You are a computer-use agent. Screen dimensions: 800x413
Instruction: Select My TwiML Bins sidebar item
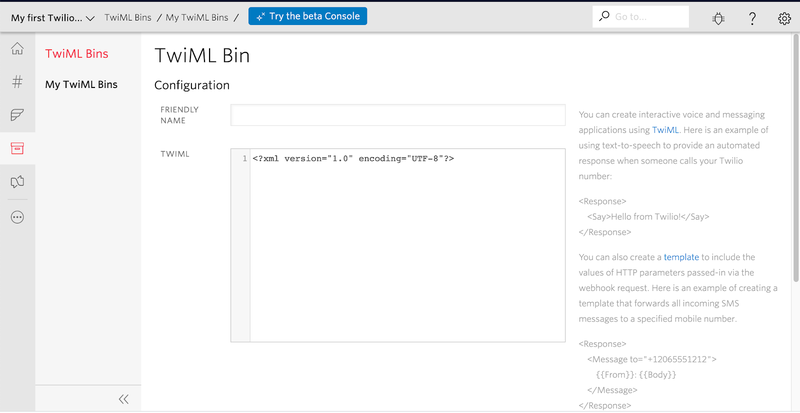point(81,85)
